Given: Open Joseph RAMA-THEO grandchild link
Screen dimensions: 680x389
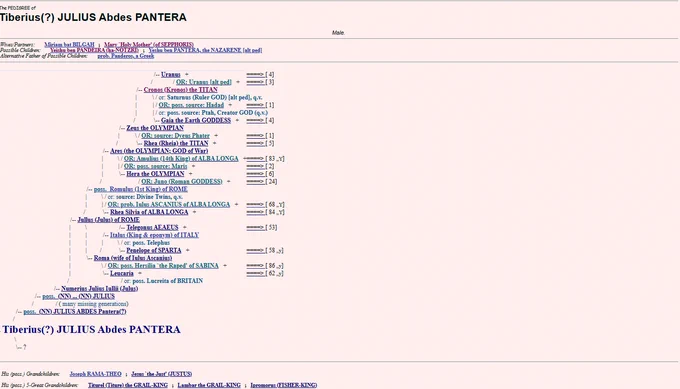Looking at the screenshot, I should pyautogui.click(x=95, y=374).
